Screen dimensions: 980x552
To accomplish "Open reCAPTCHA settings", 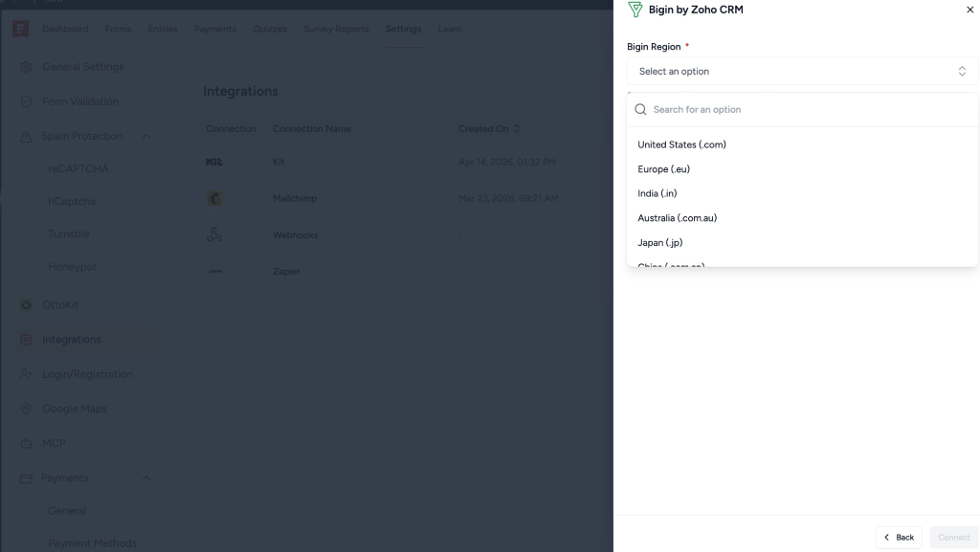I will [x=78, y=168].
